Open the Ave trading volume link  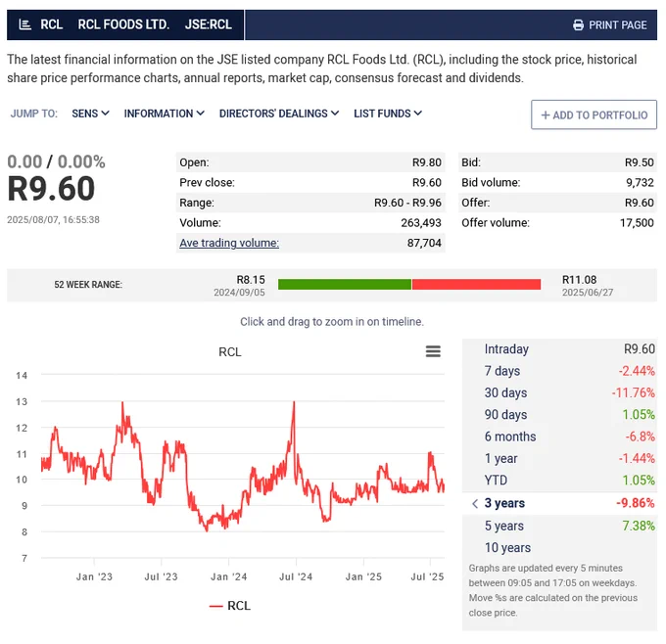click(x=229, y=243)
